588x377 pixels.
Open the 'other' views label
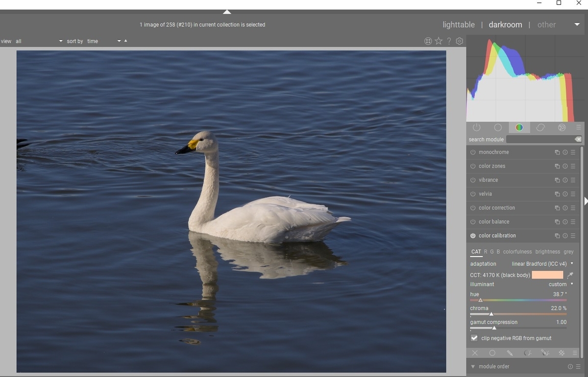point(546,24)
